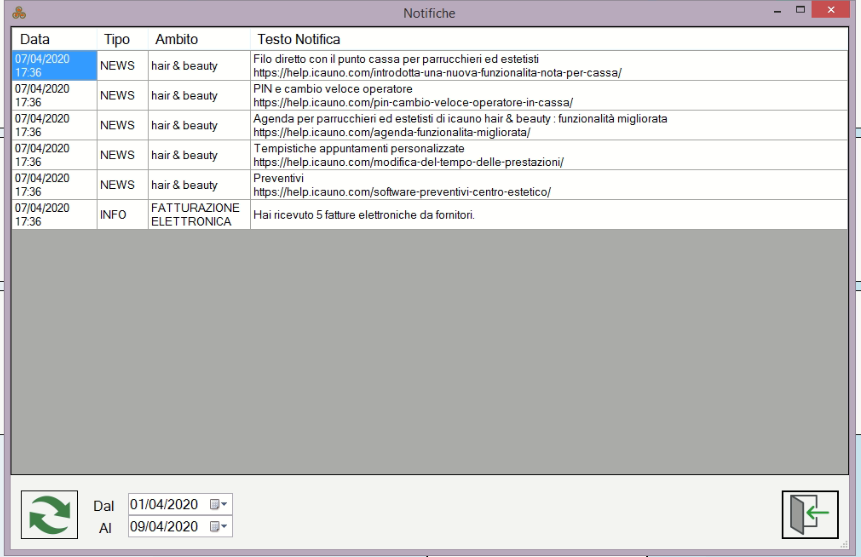Sort by the Ambito column header
Screen dimensions: 861x557
click(x=176, y=39)
